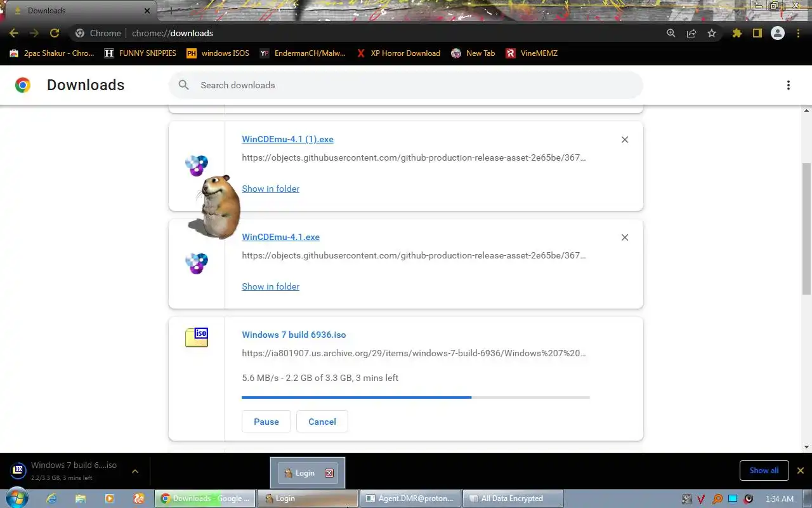Click the blue monitor tray icon
Viewport: 812px width, 508px height.
(733, 499)
